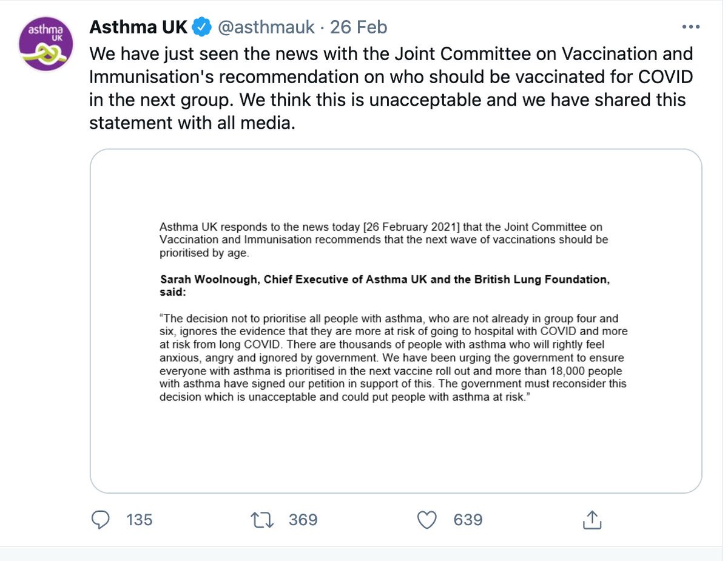Open the attached statement image
Screen dimensions: 728x561
click(x=396, y=321)
